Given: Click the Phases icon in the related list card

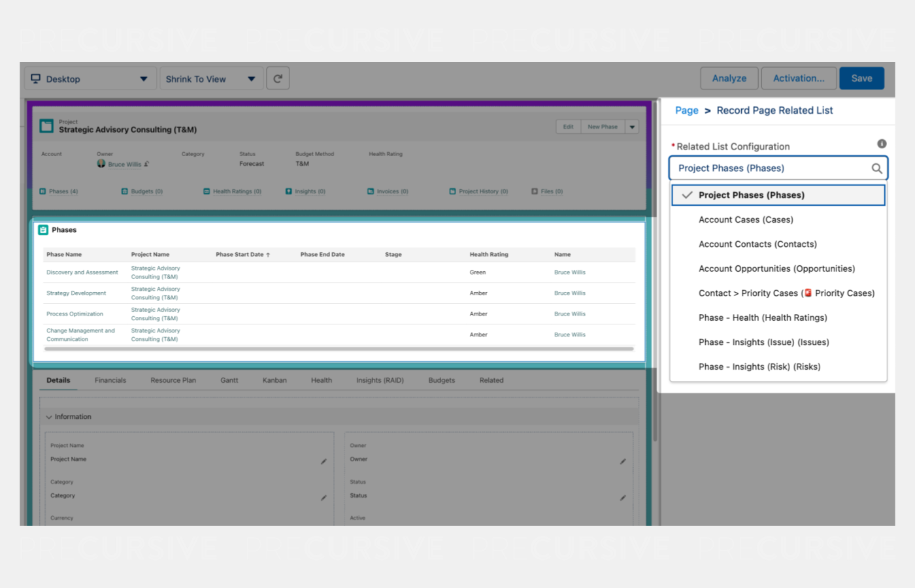Looking at the screenshot, I should tap(43, 230).
